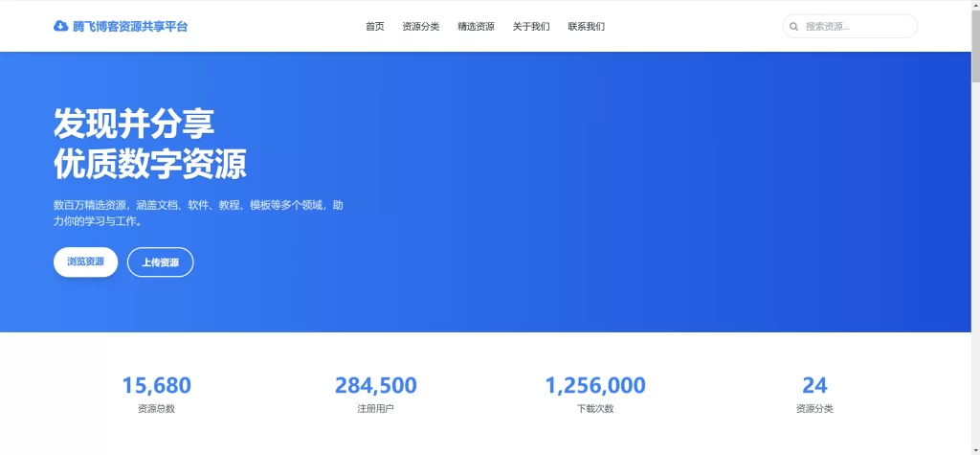Select the 1,256,000 downloads number
This screenshot has width=980, height=455.
tap(595, 385)
